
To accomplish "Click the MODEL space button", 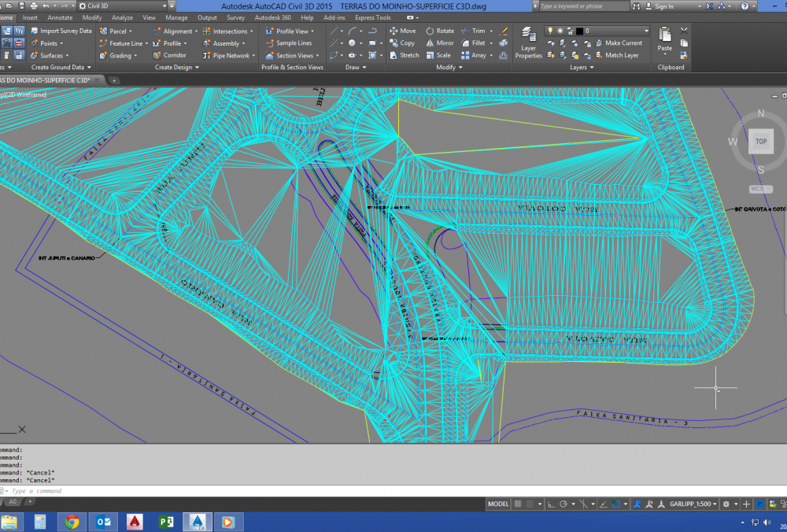I will [498, 504].
